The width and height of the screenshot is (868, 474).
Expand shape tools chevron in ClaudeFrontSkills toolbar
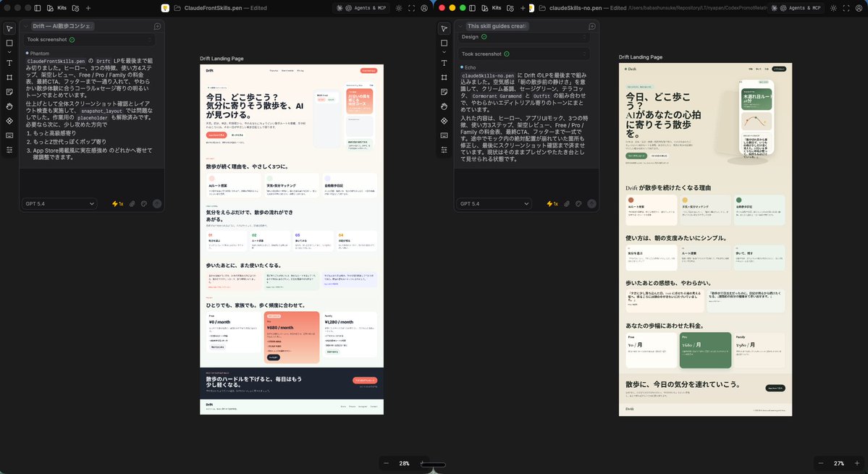pos(9,53)
